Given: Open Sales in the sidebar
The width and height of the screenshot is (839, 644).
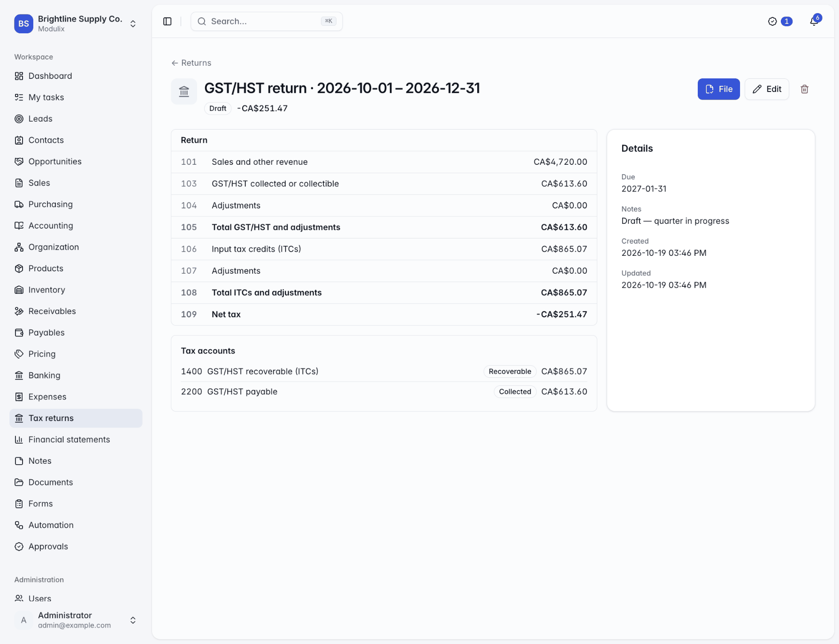Looking at the screenshot, I should (x=76, y=183).
